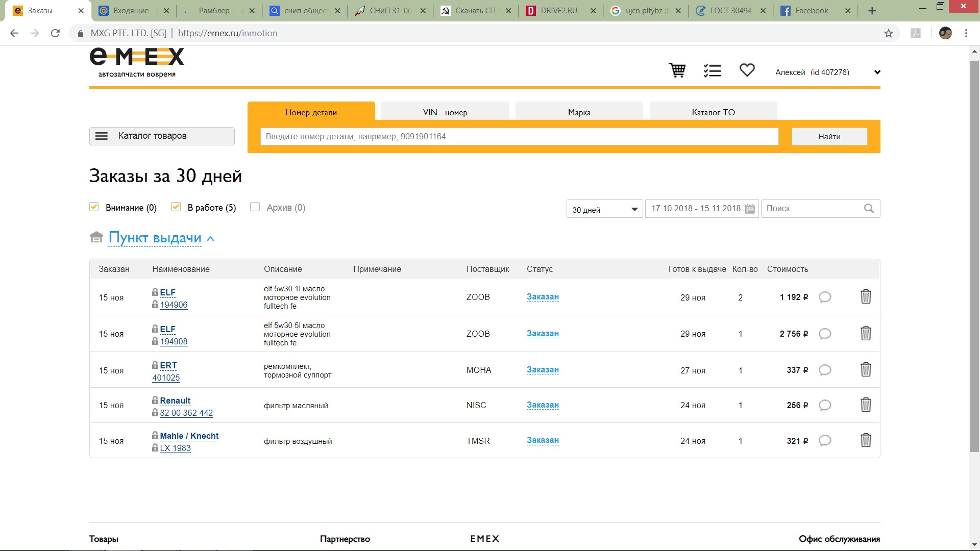The height and width of the screenshot is (551, 980).
Task: Open the orders checklist icon
Action: [x=712, y=70]
